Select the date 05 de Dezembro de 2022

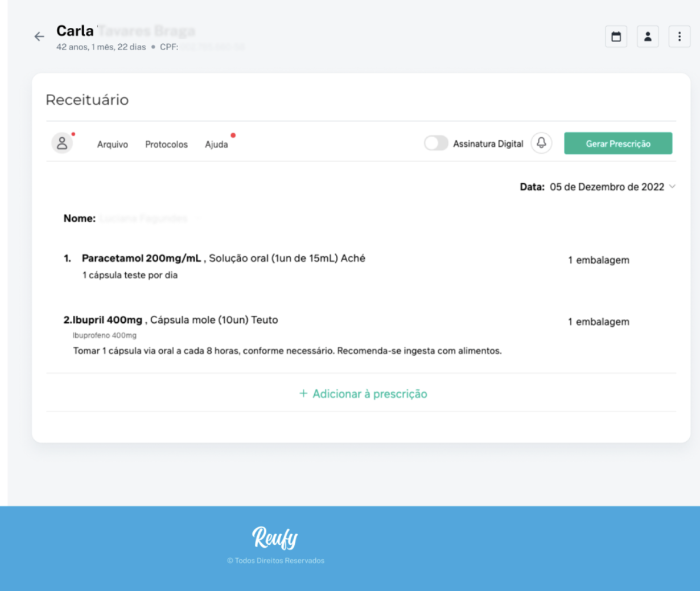[x=607, y=187]
